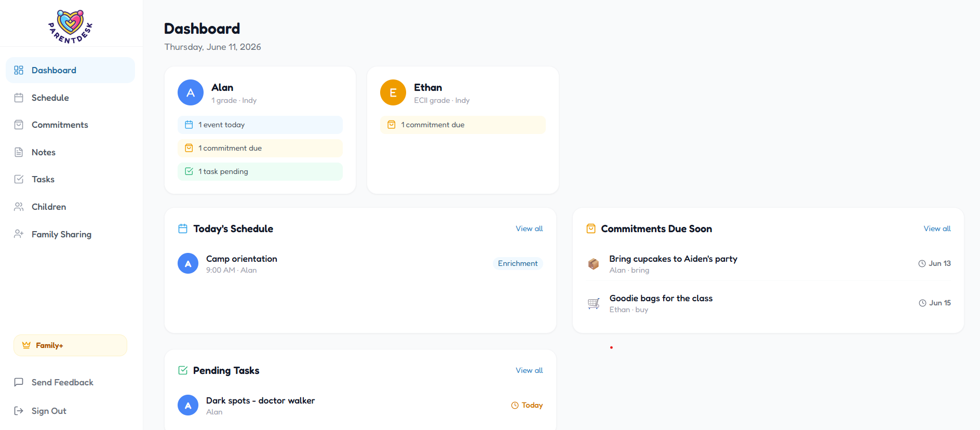Click the Tasks checkbox icon in sidebar
Viewport: 980px width, 430px height.
[x=19, y=179]
